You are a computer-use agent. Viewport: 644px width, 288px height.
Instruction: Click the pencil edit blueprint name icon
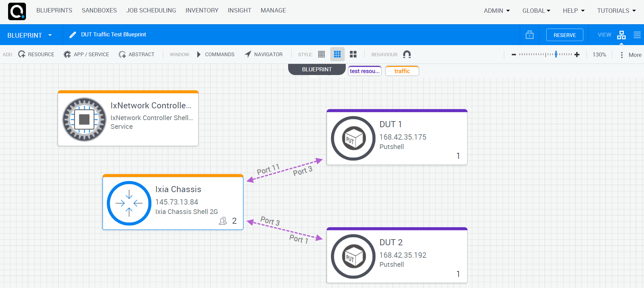point(72,35)
